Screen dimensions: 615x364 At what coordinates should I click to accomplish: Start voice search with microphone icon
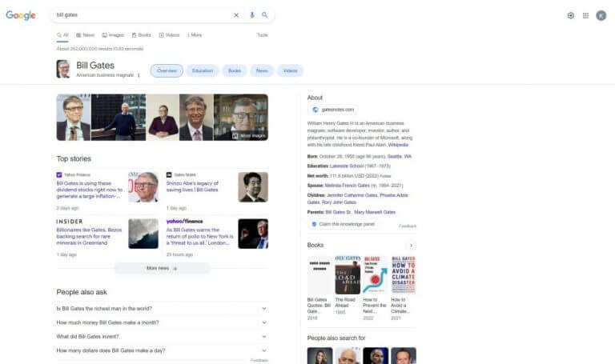coord(251,15)
